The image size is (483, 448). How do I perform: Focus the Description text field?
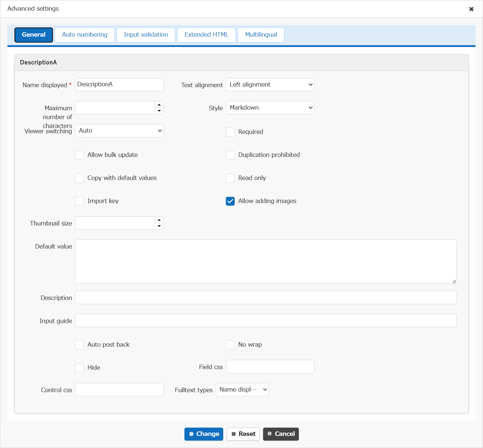tap(266, 297)
